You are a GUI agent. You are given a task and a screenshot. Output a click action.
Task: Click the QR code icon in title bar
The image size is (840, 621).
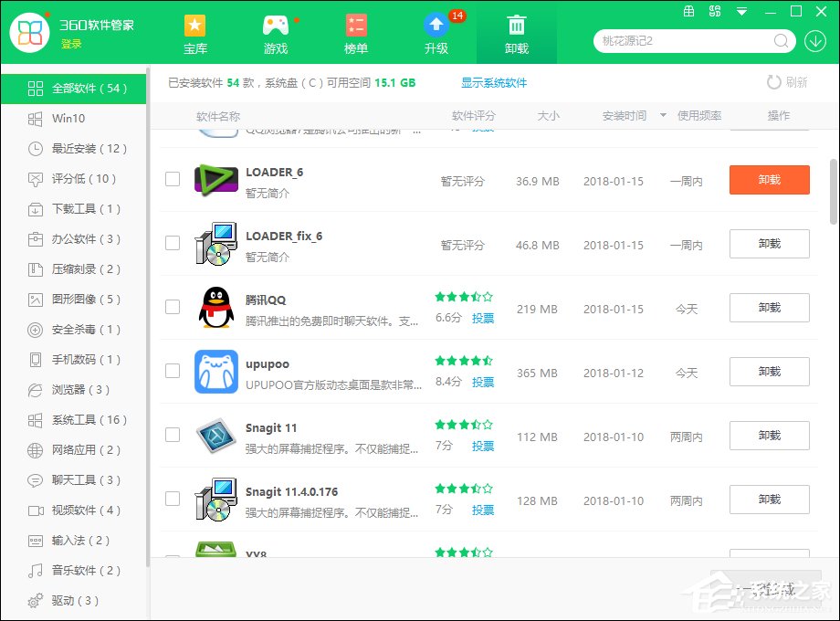click(x=715, y=11)
